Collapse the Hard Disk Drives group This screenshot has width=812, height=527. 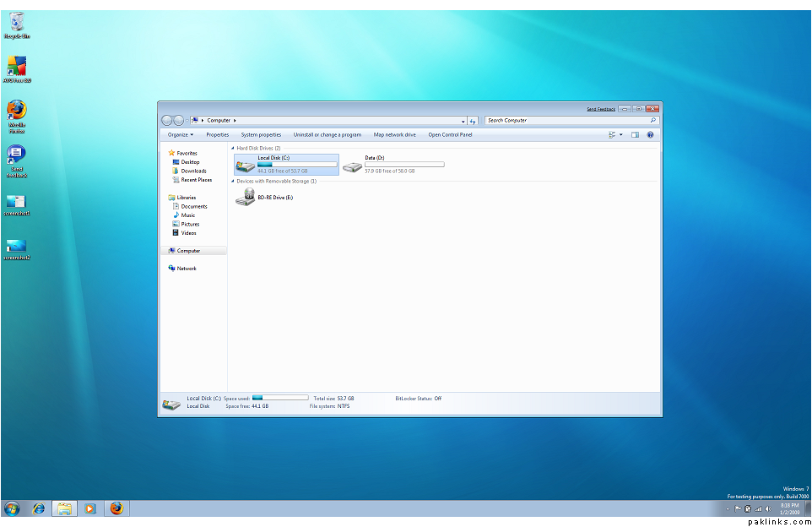233,148
